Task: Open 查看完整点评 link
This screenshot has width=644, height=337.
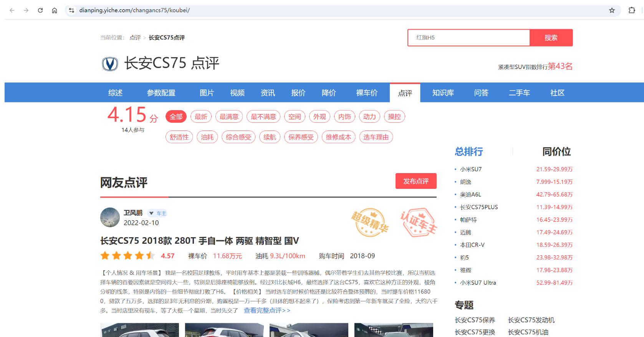Action: [267, 311]
